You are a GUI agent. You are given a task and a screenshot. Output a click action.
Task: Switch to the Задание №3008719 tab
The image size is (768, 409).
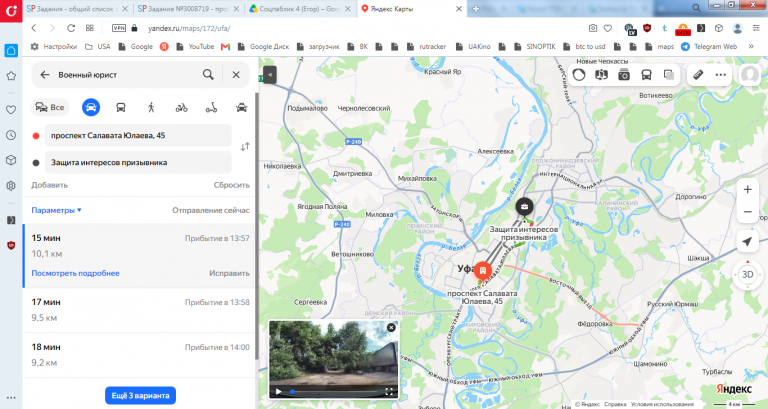189,9
